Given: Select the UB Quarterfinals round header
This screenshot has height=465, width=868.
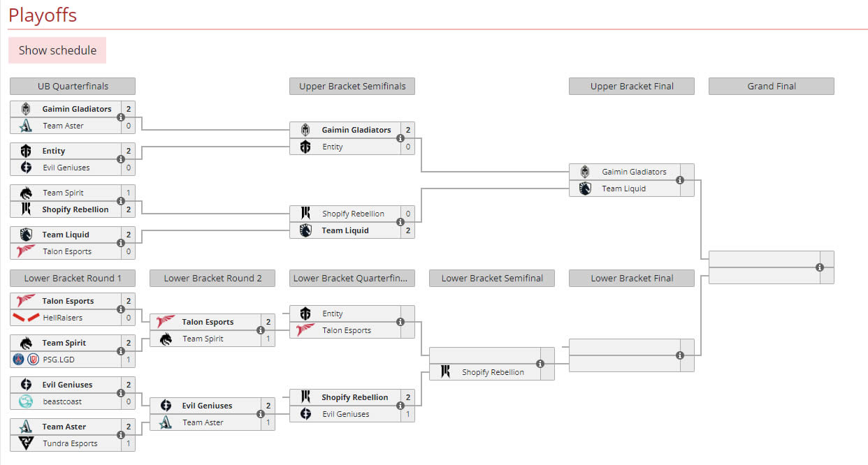Looking at the screenshot, I should 73,86.
